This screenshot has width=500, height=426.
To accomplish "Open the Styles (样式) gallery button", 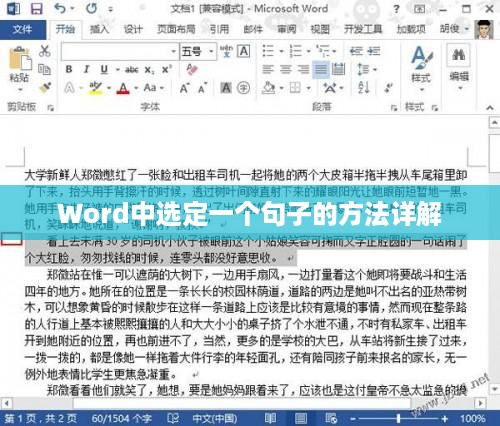I will [421, 68].
